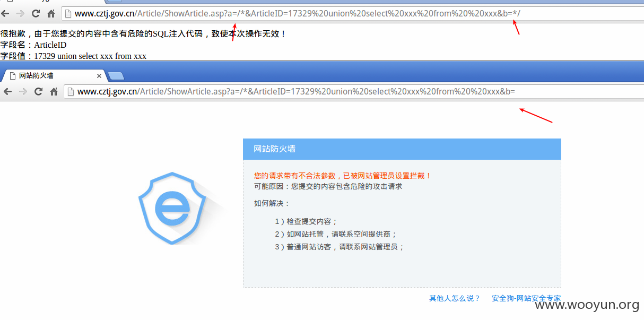The image size is (644, 320).
Task: Click 字段值：17329 union select line
Action: (73, 56)
